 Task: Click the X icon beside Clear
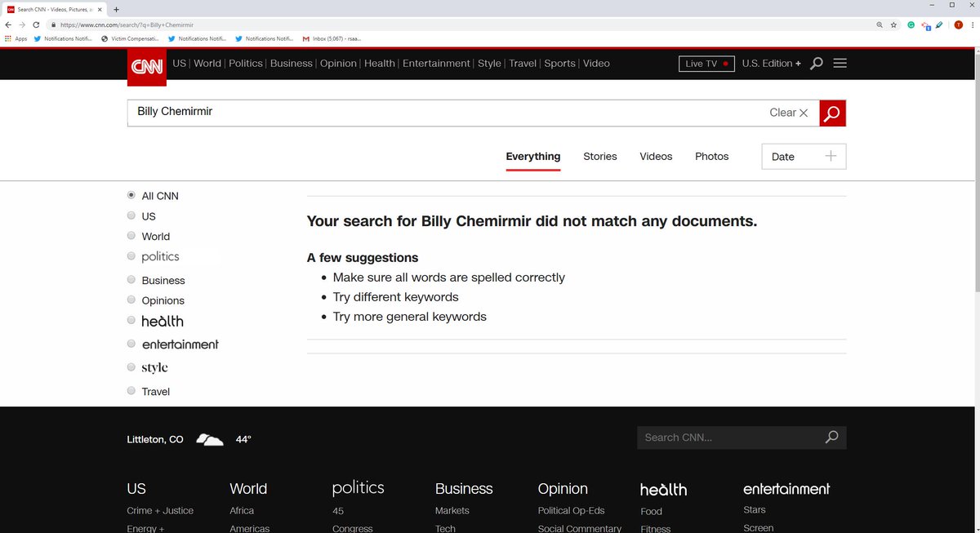coord(804,113)
